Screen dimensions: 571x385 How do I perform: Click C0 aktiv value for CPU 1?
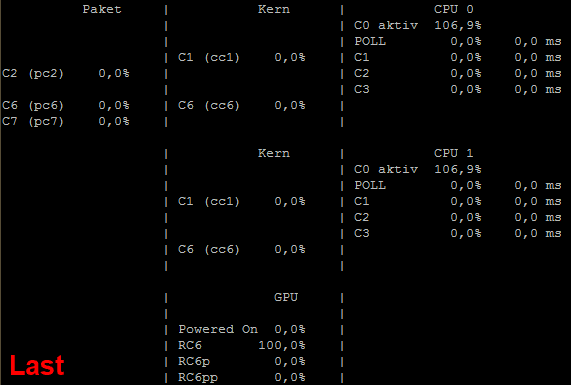point(458,169)
